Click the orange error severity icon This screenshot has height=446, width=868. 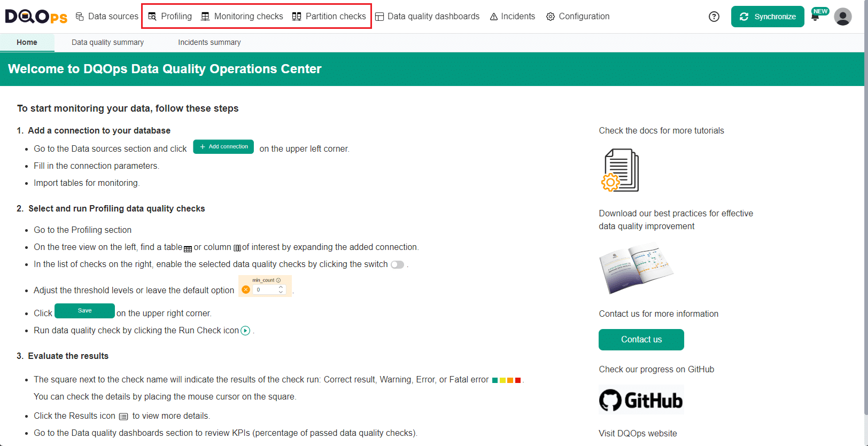(246, 289)
